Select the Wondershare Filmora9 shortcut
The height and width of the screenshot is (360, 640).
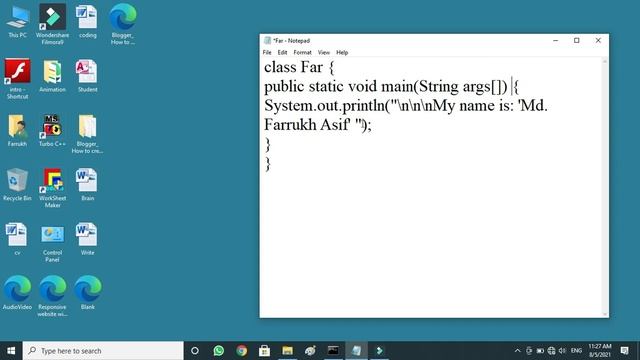(x=52, y=24)
